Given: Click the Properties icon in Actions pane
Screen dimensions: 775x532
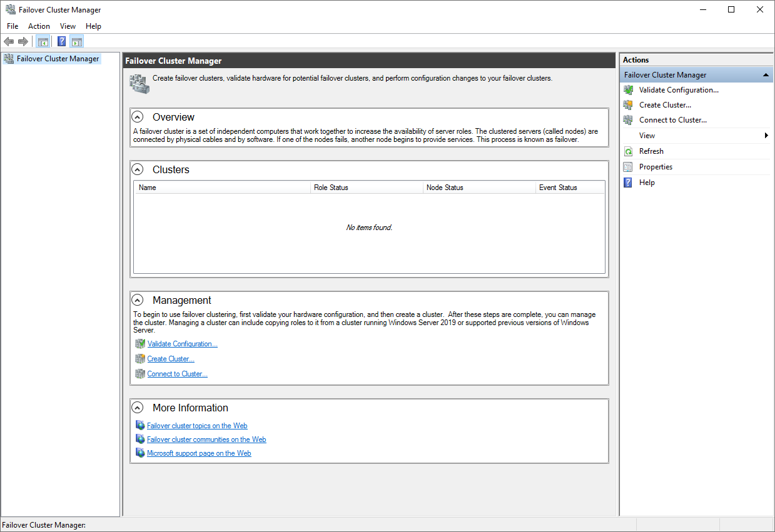Looking at the screenshot, I should 628,167.
